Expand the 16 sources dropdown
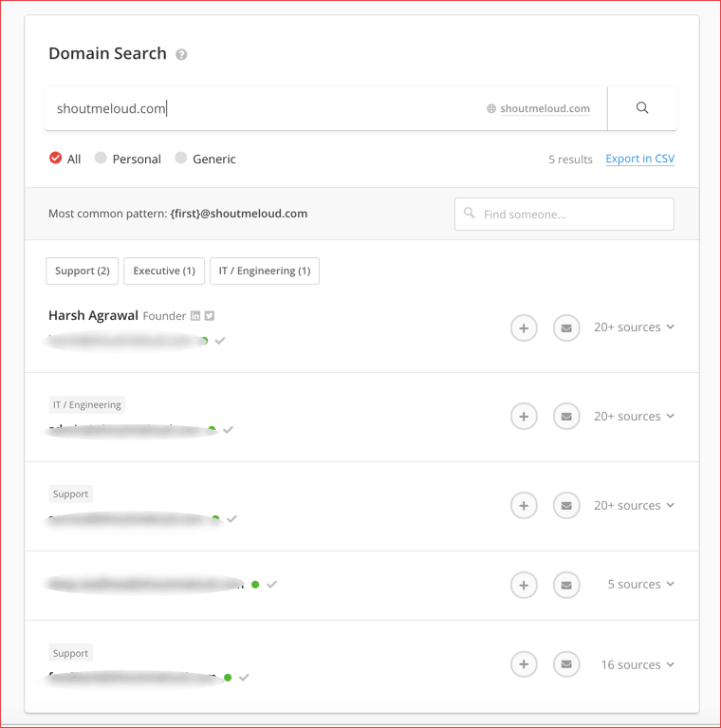The width and height of the screenshot is (721, 728). click(638, 664)
